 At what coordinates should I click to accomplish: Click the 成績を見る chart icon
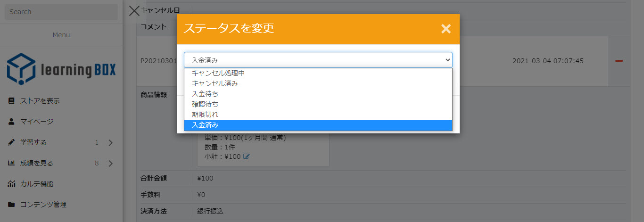point(11,163)
